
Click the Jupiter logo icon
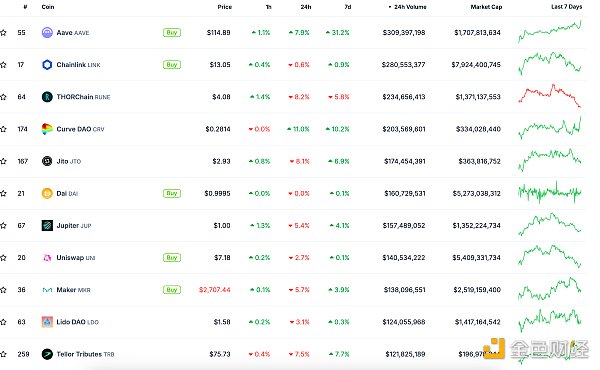pyautogui.click(x=47, y=225)
